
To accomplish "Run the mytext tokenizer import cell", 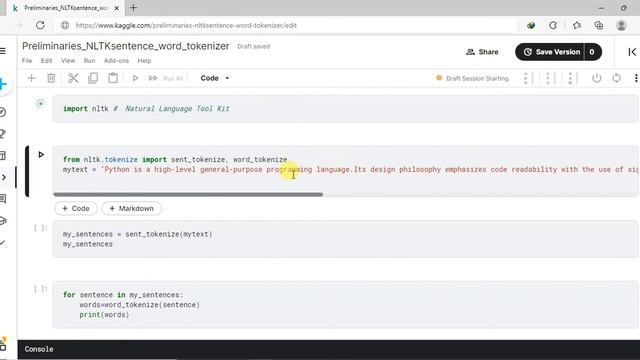I will (41, 155).
